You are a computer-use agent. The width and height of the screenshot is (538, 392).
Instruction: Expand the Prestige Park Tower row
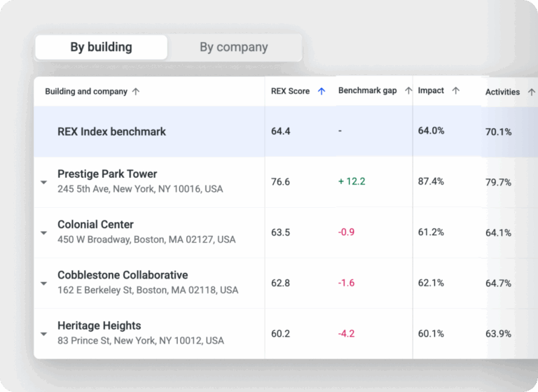coord(44,182)
